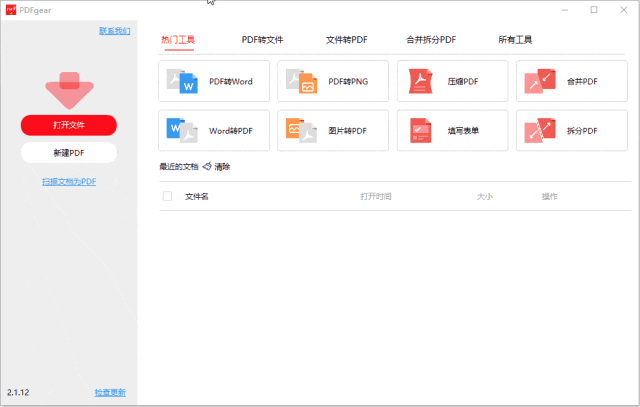Viewport: 640px width, 407px height.
Task: Open the 合并拆分PDF tab
Action: 431,40
